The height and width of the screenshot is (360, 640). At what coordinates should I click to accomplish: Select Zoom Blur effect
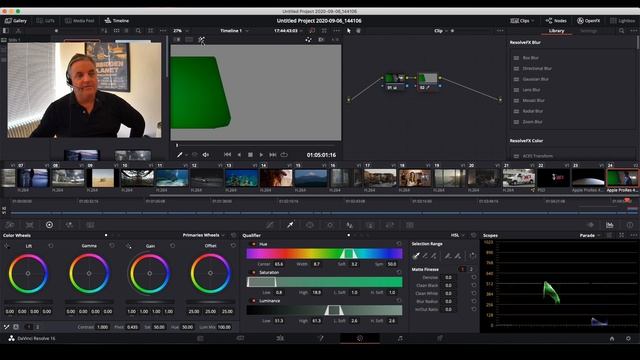pyautogui.click(x=532, y=122)
